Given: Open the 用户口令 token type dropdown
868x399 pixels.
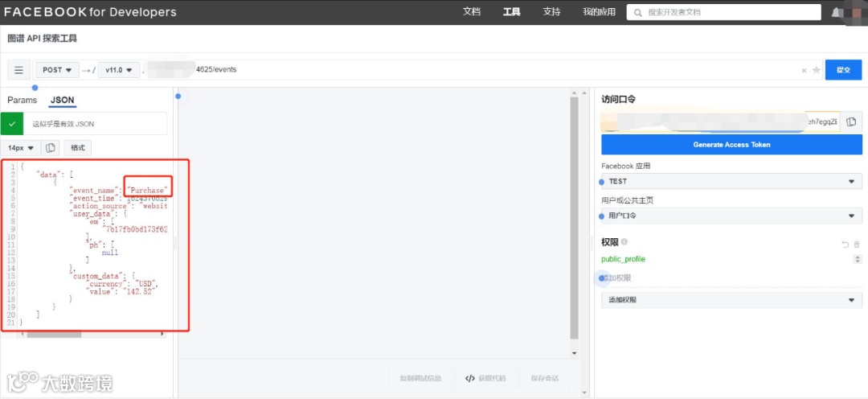Looking at the screenshot, I should click(732, 216).
